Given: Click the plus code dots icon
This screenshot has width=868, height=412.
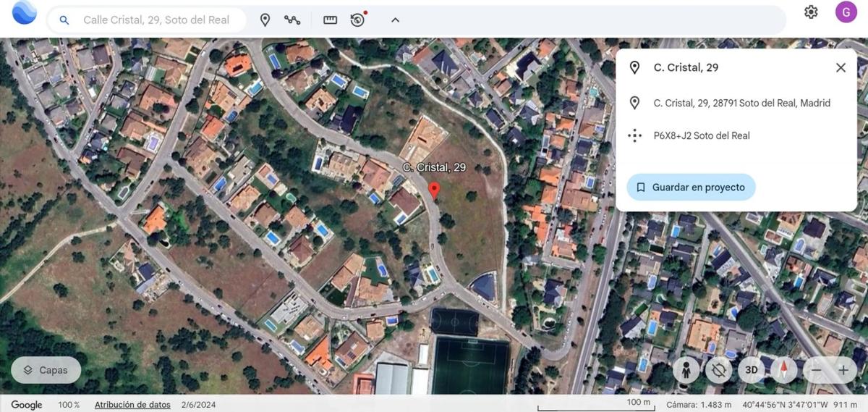Looking at the screenshot, I should [634, 135].
